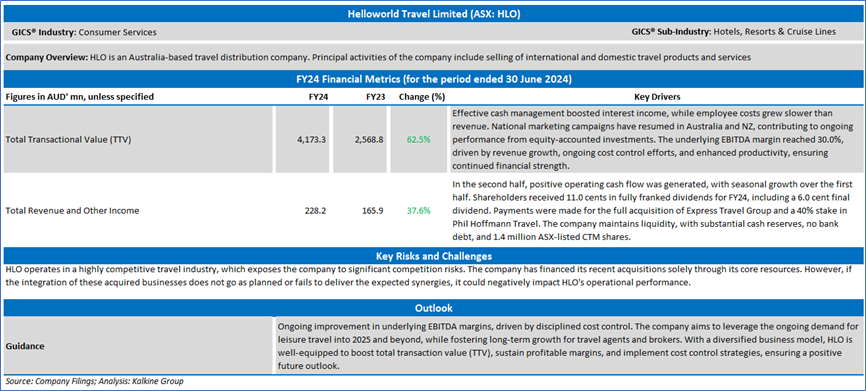This screenshot has width=866, height=391.
Task: Click the 2,568.8 TTV FY23 value
Action: point(368,140)
